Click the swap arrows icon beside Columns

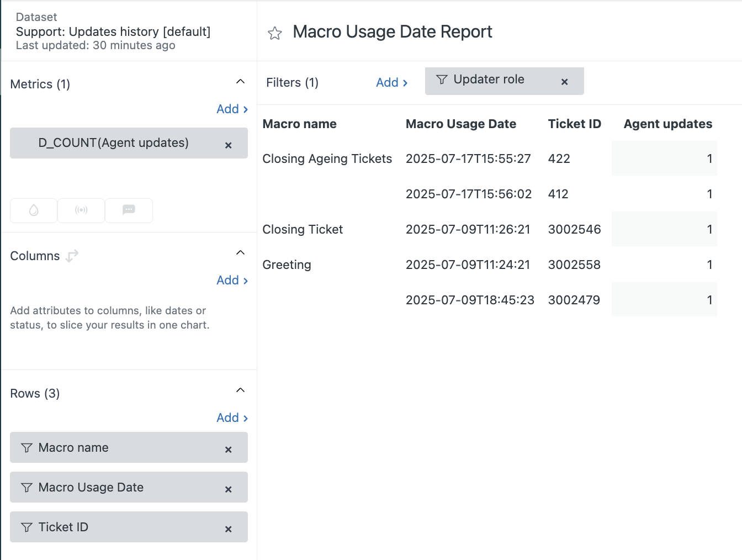pos(71,256)
